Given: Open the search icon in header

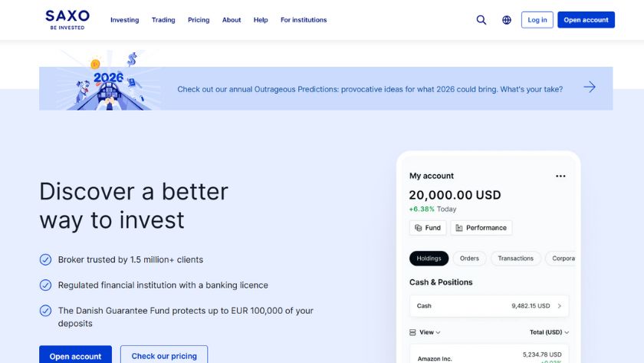Looking at the screenshot, I should [x=481, y=20].
